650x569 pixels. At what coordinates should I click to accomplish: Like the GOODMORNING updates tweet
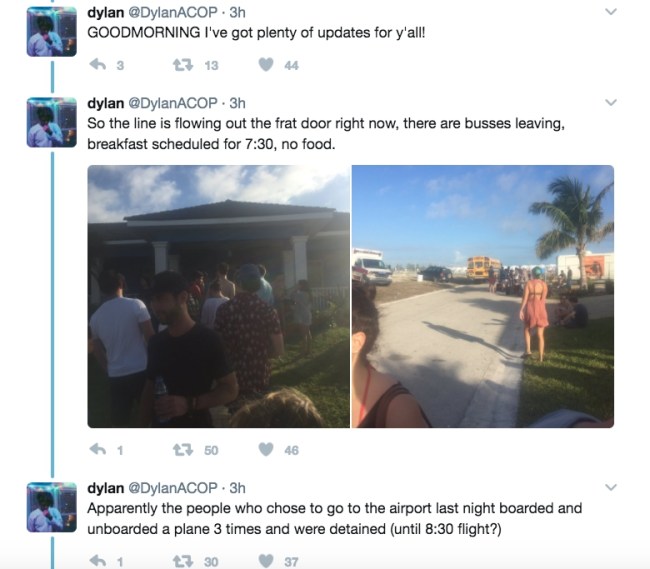coord(266,65)
